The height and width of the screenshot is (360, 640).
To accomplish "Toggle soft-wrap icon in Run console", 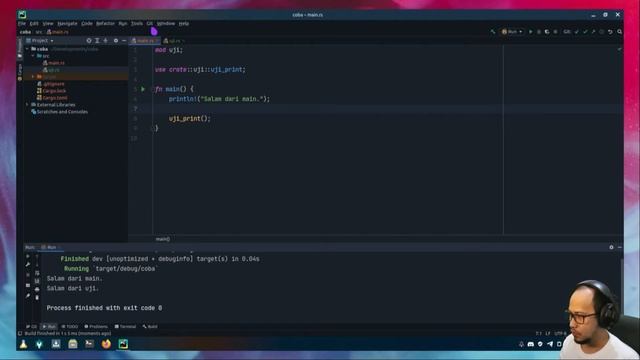I will pos(37,273).
